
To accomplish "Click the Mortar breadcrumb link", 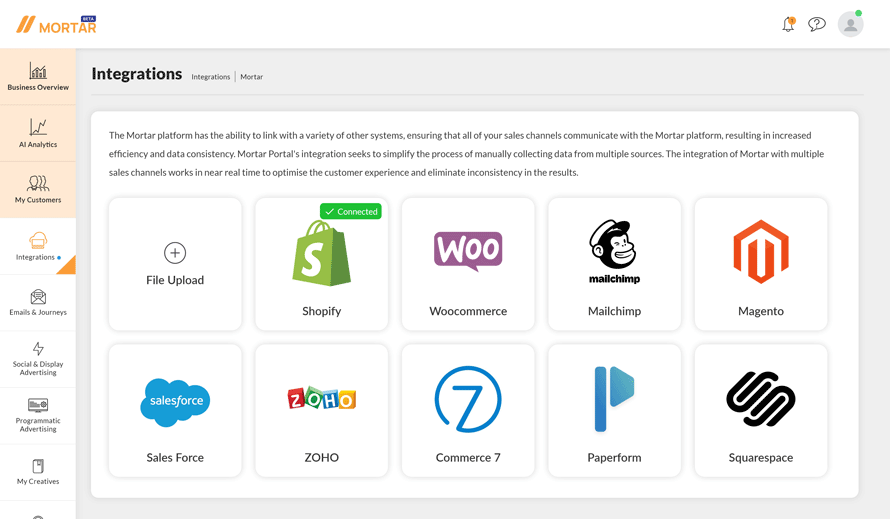I will click(251, 77).
